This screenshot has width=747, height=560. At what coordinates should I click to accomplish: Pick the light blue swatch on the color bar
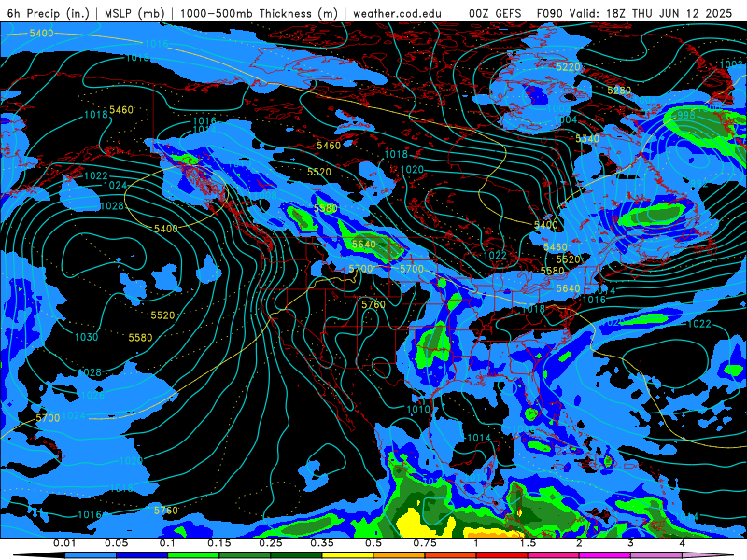point(91,556)
